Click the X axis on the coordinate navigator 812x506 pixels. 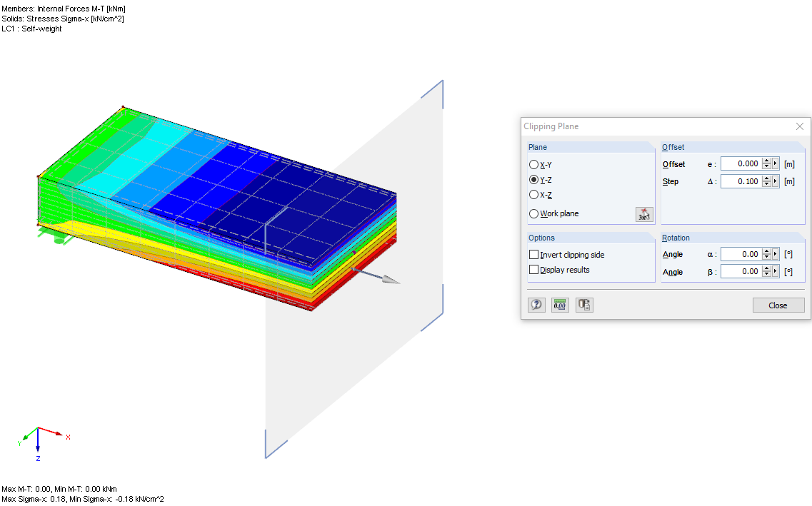[x=66, y=435]
